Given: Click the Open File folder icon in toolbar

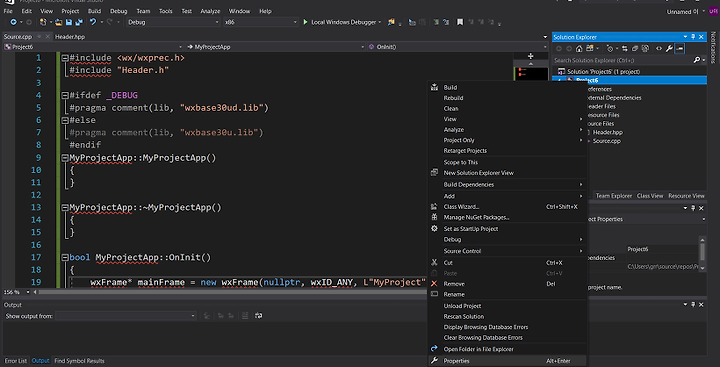Looking at the screenshot, I should 58,22.
